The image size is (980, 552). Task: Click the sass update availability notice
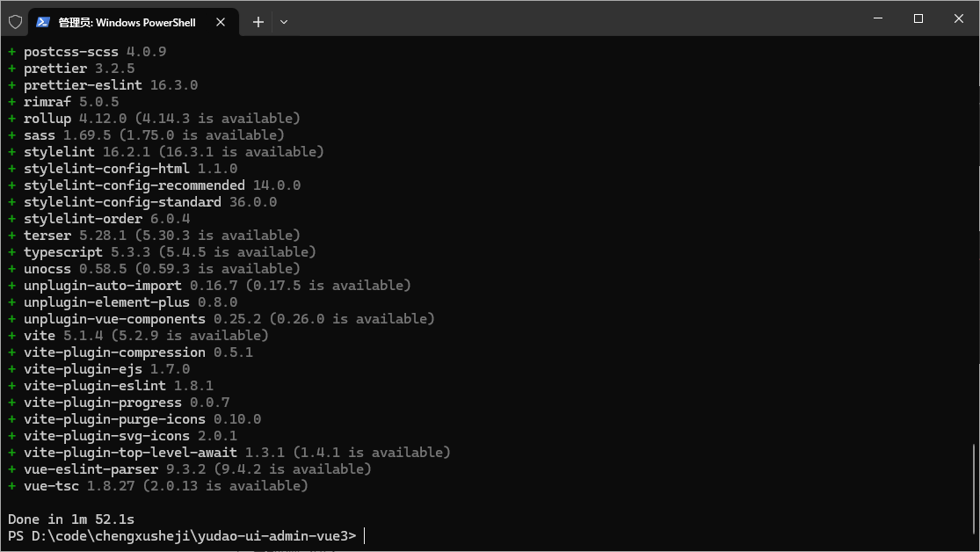(199, 134)
